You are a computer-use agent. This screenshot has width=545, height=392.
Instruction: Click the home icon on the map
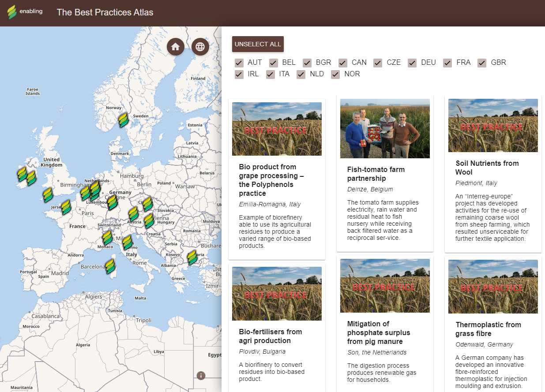coord(175,46)
